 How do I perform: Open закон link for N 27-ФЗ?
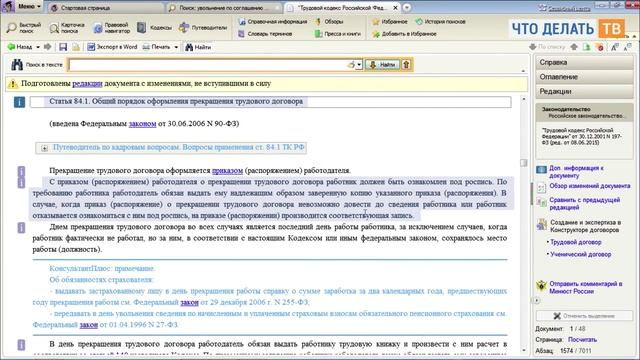[89, 325]
